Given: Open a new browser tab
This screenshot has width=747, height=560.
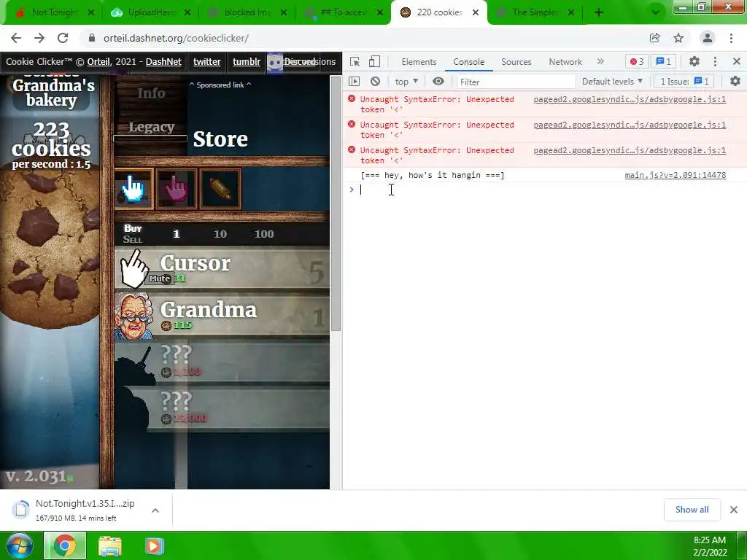Looking at the screenshot, I should click(599, 12).
